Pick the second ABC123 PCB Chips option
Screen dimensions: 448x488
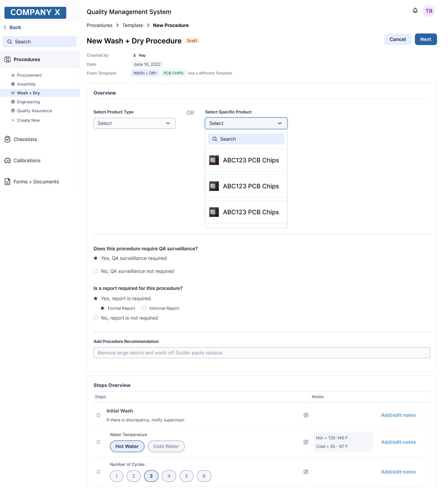tap(246, 186)
